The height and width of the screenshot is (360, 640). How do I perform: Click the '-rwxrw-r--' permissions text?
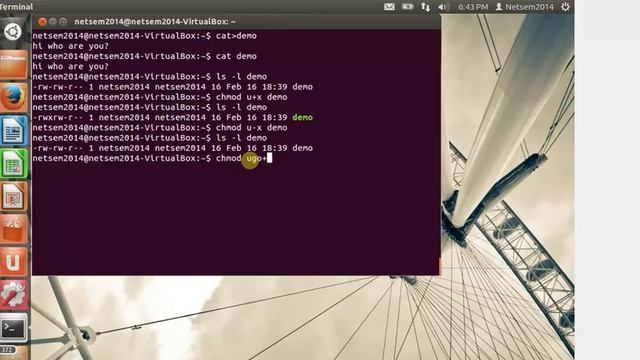point(58,118)
